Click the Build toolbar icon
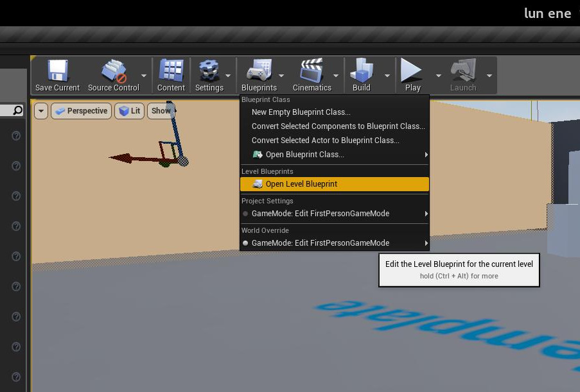 (x=361, y=71)
